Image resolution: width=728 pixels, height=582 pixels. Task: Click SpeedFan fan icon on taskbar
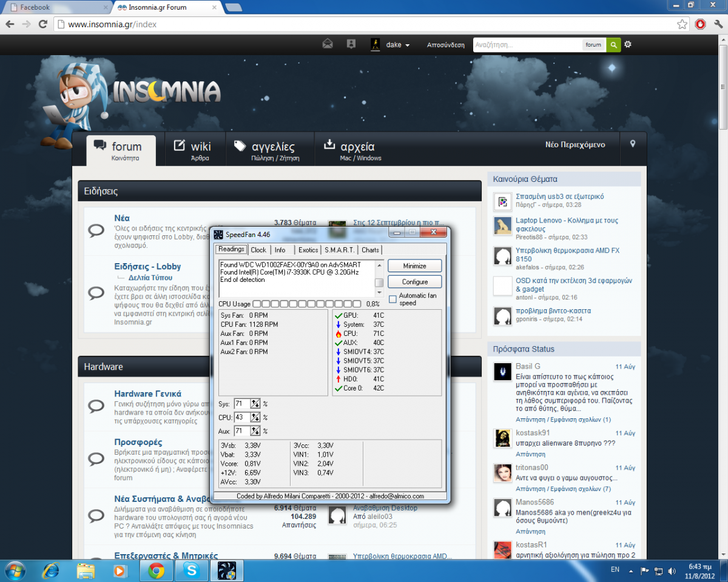tap(227, 570)
